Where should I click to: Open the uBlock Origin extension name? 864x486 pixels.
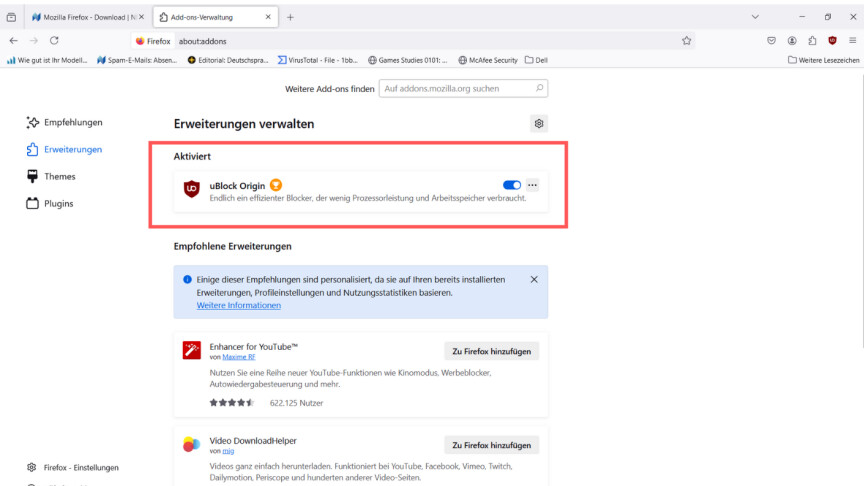point(237,186)
